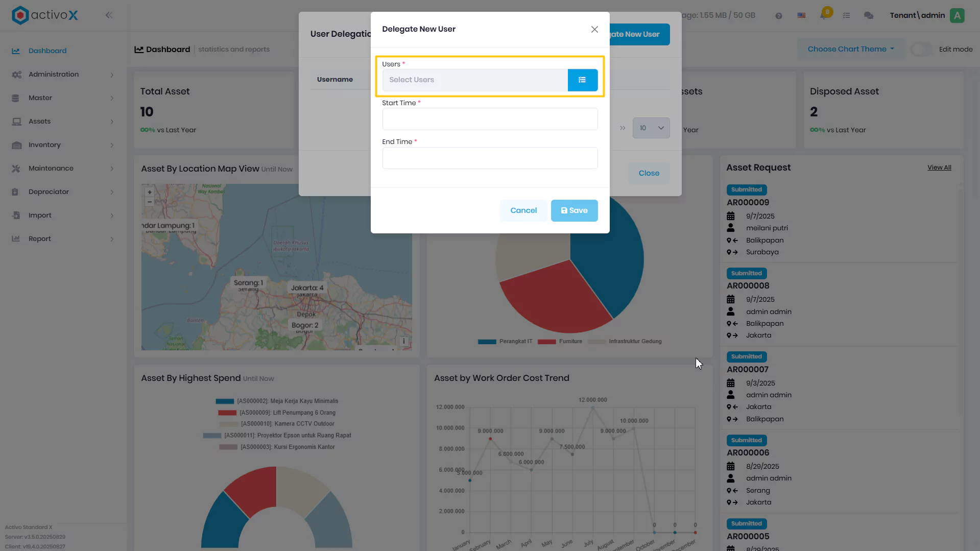Image resolution: width=980 pixels, height=551 pixels.
Task: Collapse the sidebar with double-chevron icon
Action: pyautogui.click(x=109, y=15)
